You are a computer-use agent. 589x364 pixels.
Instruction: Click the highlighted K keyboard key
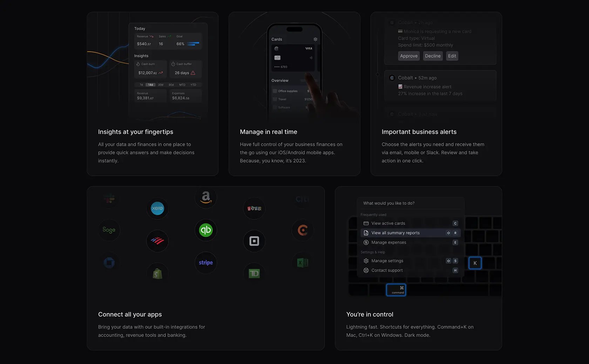[475, 263]
